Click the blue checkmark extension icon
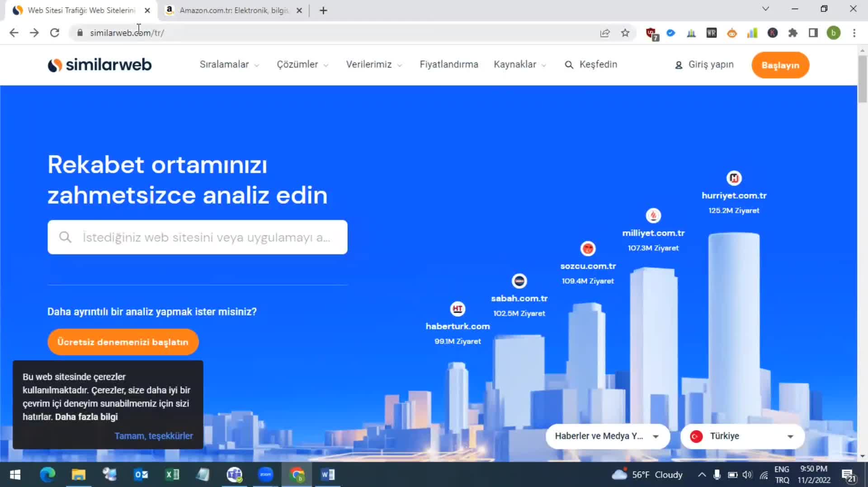 pyautogui.click(x=671, y=33)
